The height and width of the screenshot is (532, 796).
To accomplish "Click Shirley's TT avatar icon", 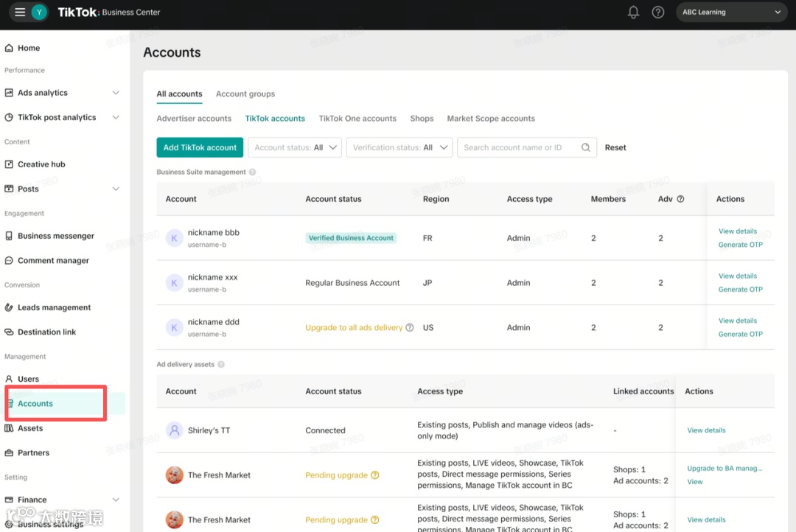I will coord(174,430).
